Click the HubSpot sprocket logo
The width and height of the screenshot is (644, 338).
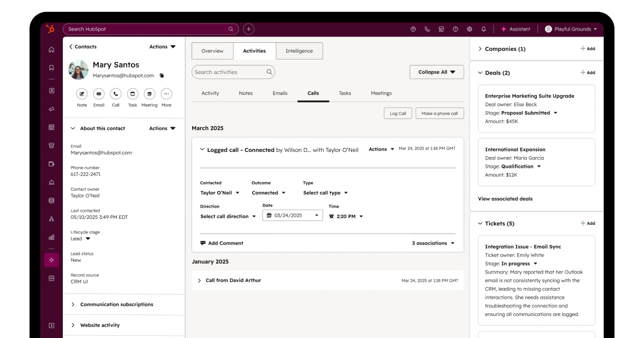pos(51,29)
